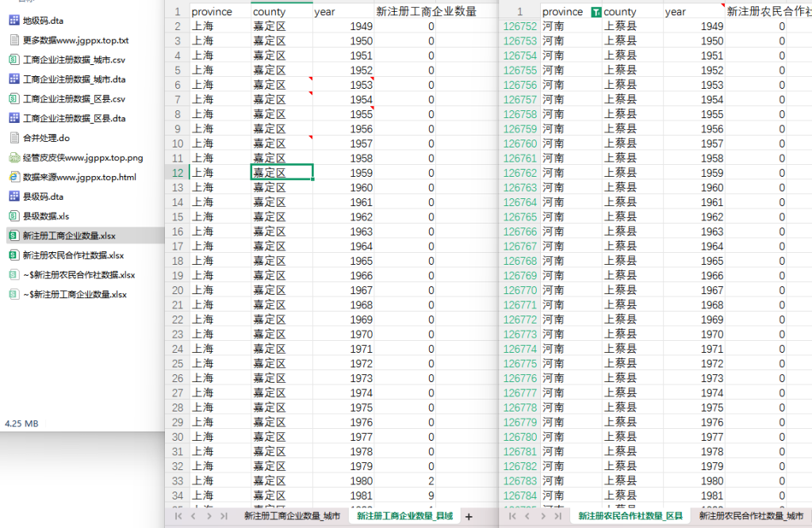Click value 2 cell in row 33
Screen dimensions: 812x528
pos(405,481)
